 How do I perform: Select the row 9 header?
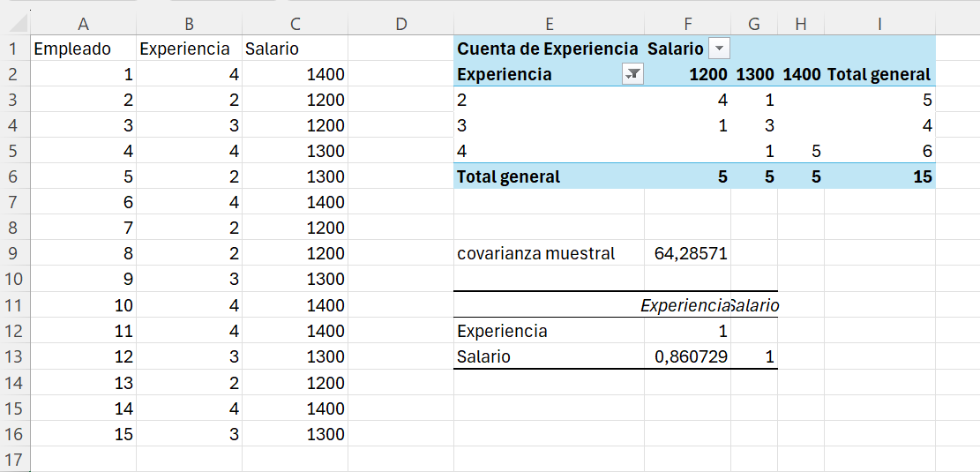coord(14,254)
